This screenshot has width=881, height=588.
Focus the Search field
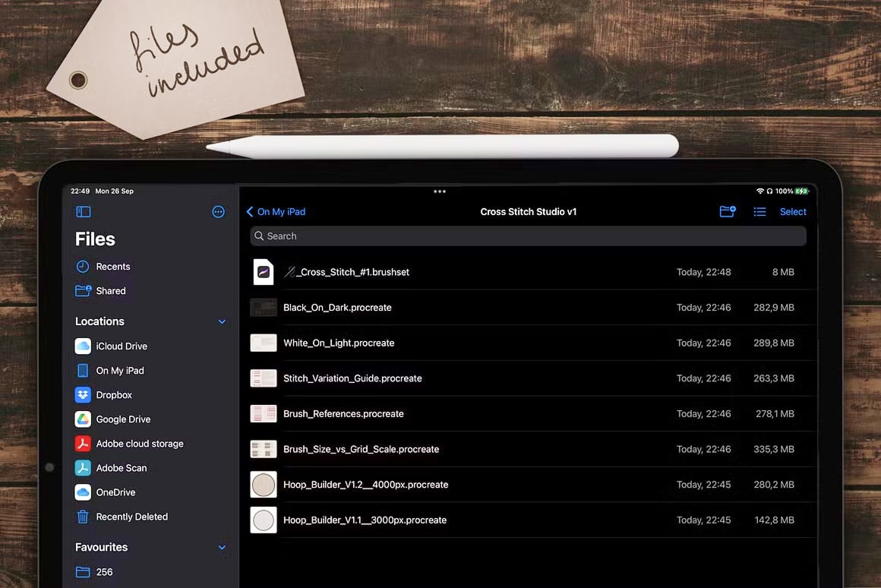click(528, 236)
